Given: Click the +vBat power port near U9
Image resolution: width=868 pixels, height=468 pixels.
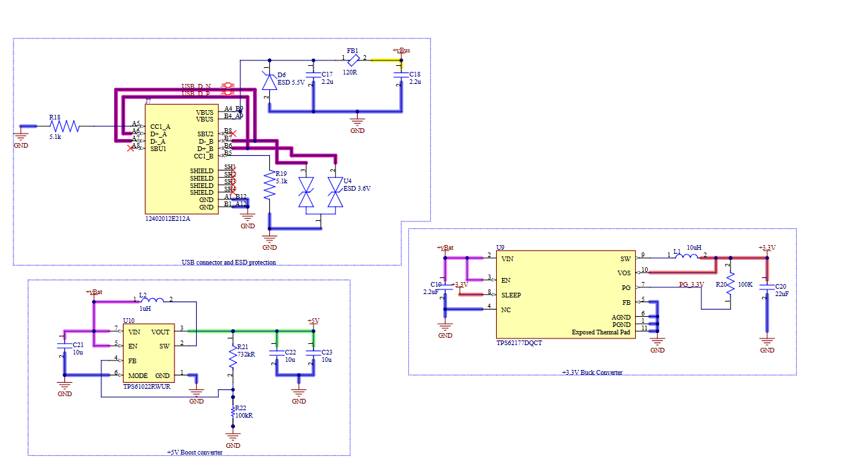Looking at the screenshot, I should (x=444, y=249).
